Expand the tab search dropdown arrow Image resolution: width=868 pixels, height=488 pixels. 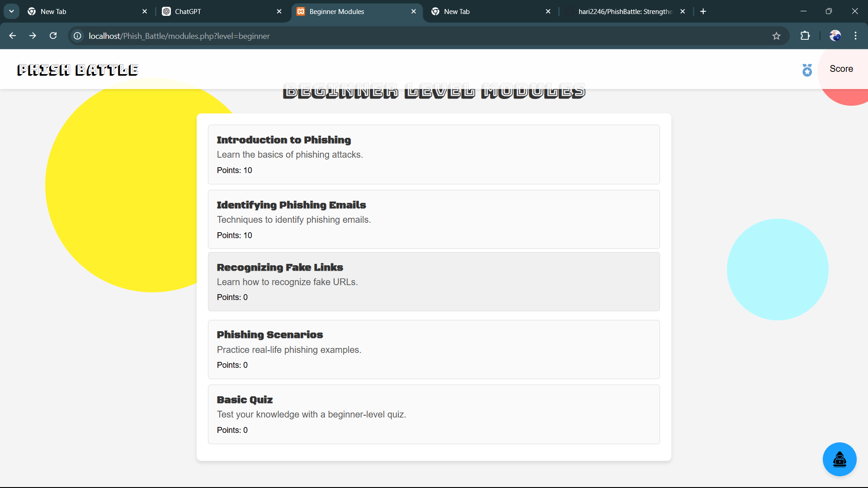pyautogui.click(x=11, y=11)
